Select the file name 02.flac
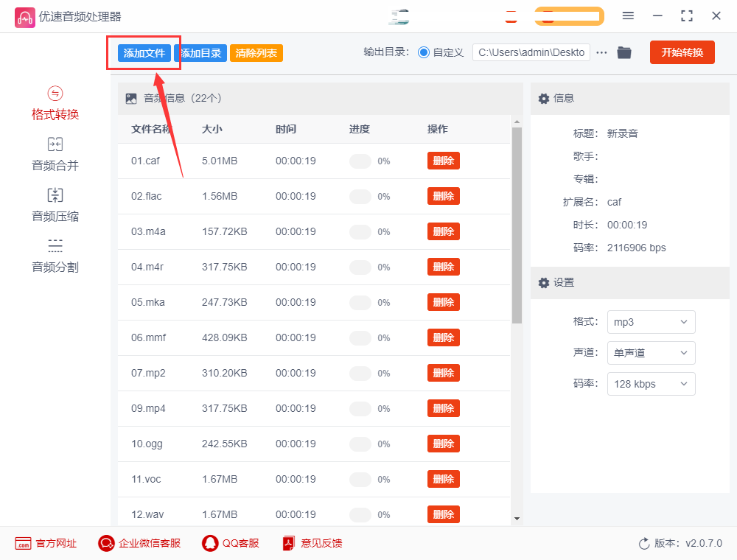 [146, 197]
